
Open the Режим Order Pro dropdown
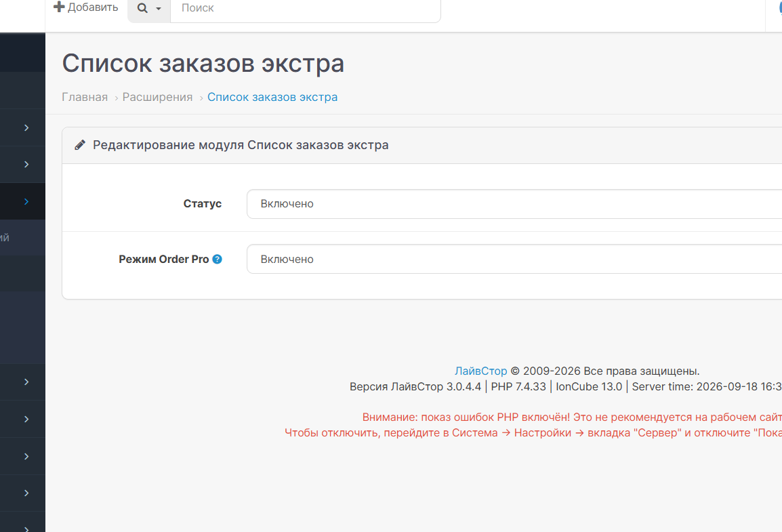[x=514, y=260]
